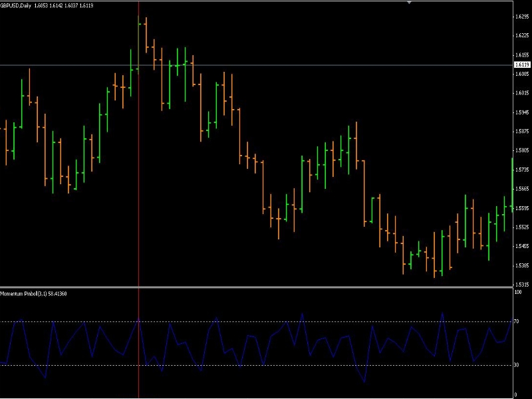Click the gray divider above the indicator window
Viewport: 532px width, 399px height.
(x=266, y=287)
